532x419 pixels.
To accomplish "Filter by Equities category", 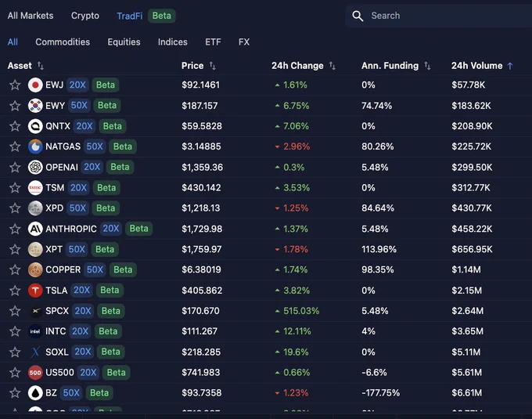I will tap(124, 42).
